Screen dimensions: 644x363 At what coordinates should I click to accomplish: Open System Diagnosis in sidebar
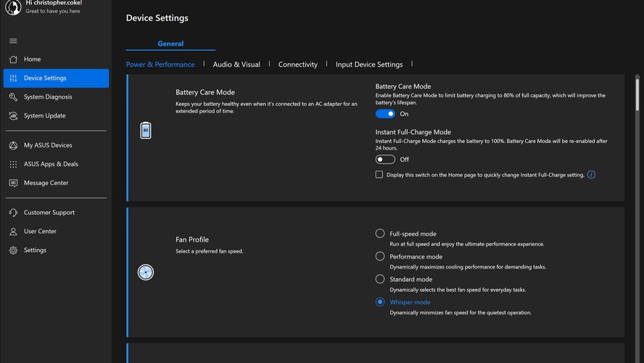(48, 97)
